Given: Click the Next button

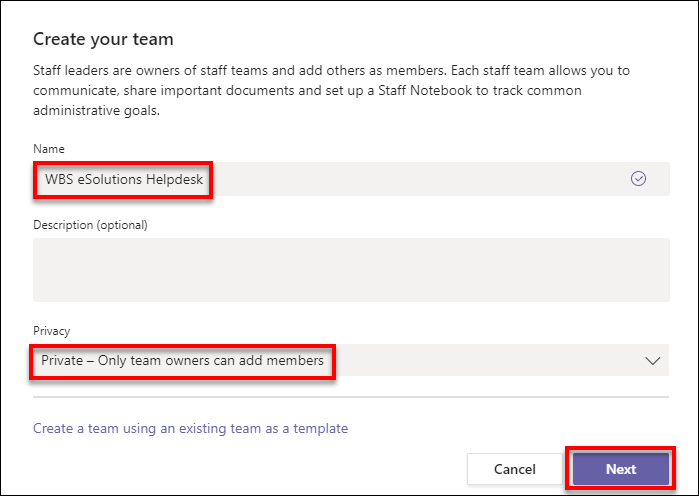Looking at the screenshot, I should (620, 469).
